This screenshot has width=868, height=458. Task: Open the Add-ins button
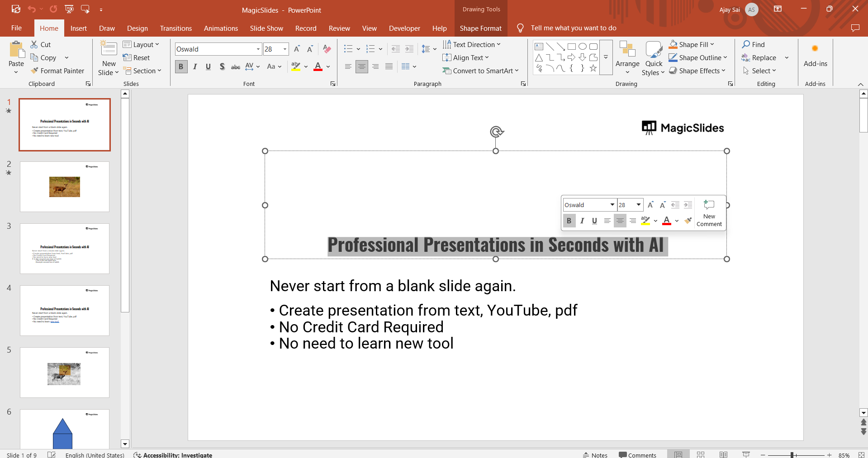tap(815, 55)
